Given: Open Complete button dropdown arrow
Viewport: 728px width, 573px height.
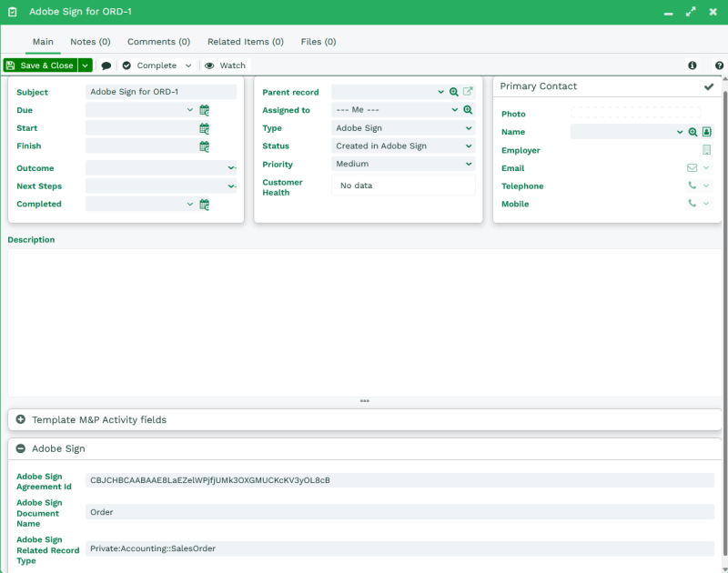Looking at the screenshot, I should 188,65.
